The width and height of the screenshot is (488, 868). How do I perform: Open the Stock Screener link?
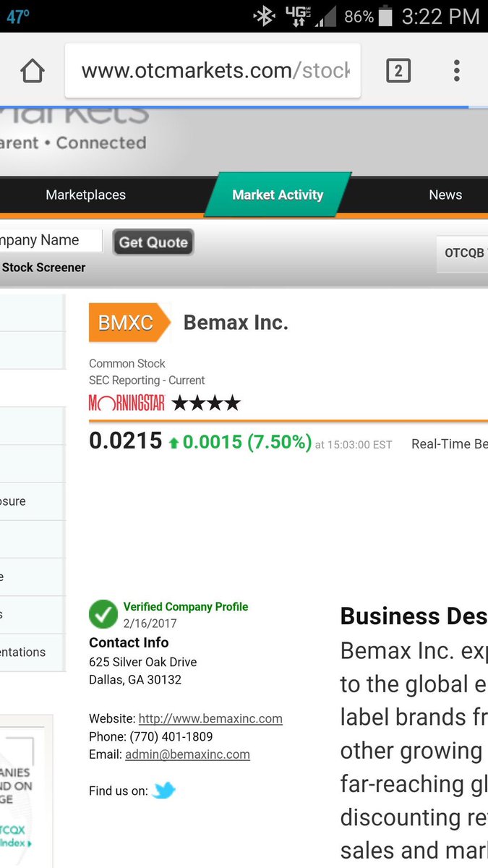click(x=43, y=268)
